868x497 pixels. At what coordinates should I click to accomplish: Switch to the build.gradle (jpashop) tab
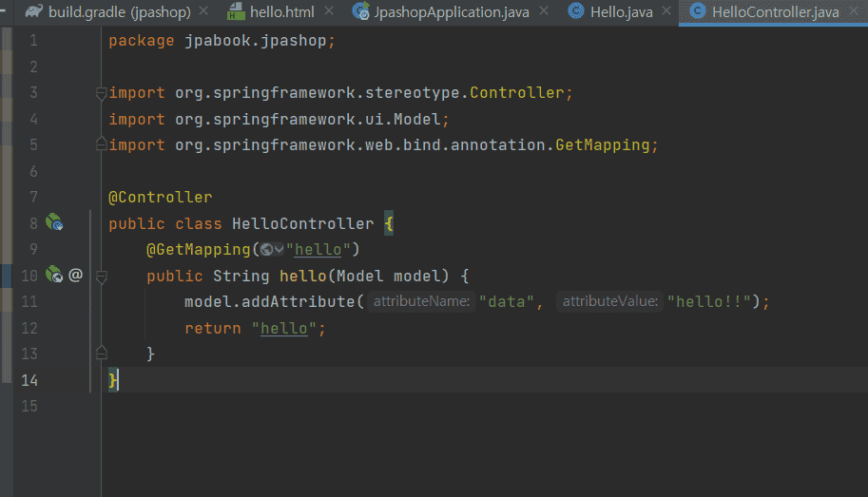(x=120, y=12)
